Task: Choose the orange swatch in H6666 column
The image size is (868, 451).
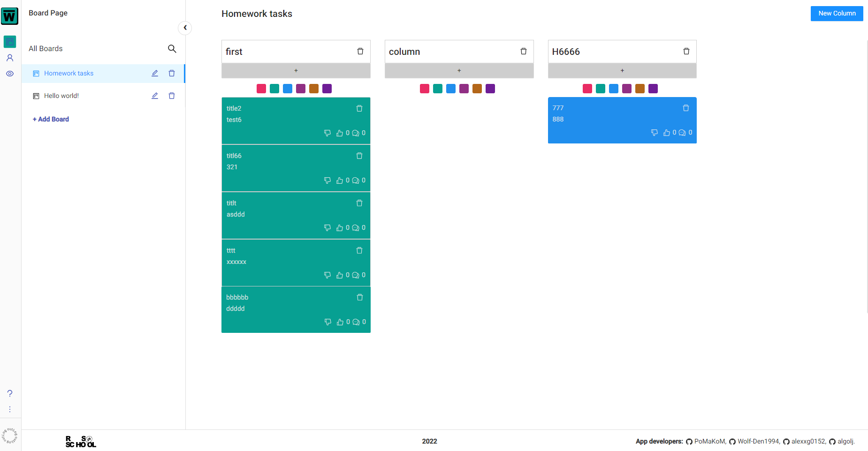Action: coord(640,89)
